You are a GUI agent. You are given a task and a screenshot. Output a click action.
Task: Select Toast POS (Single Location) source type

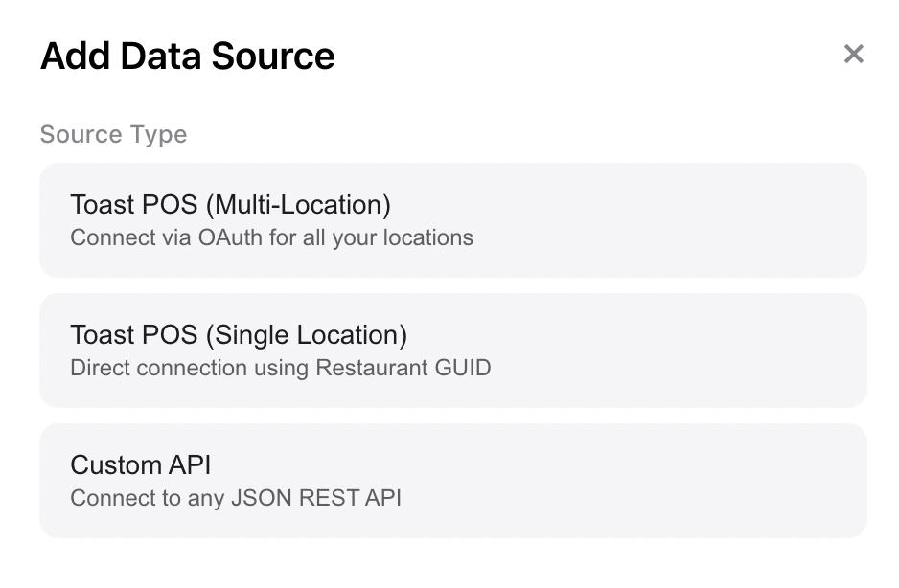(452, 351)
